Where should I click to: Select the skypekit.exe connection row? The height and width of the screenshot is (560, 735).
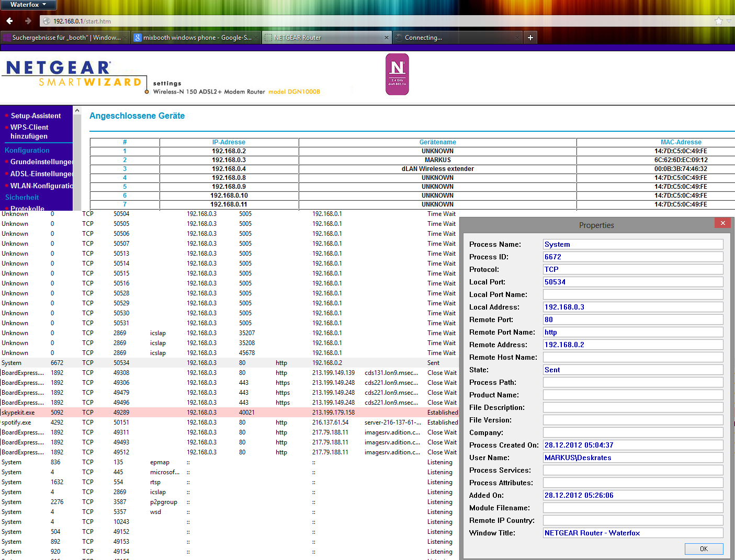coord(230,413)
